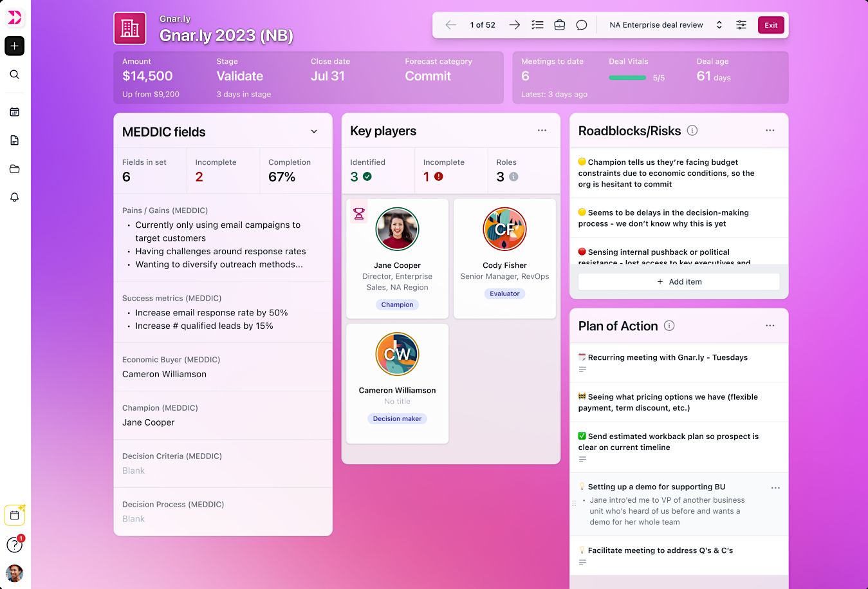
Task: Click the Deal Vitals progress bar
Action: click(x=627, y=78)
